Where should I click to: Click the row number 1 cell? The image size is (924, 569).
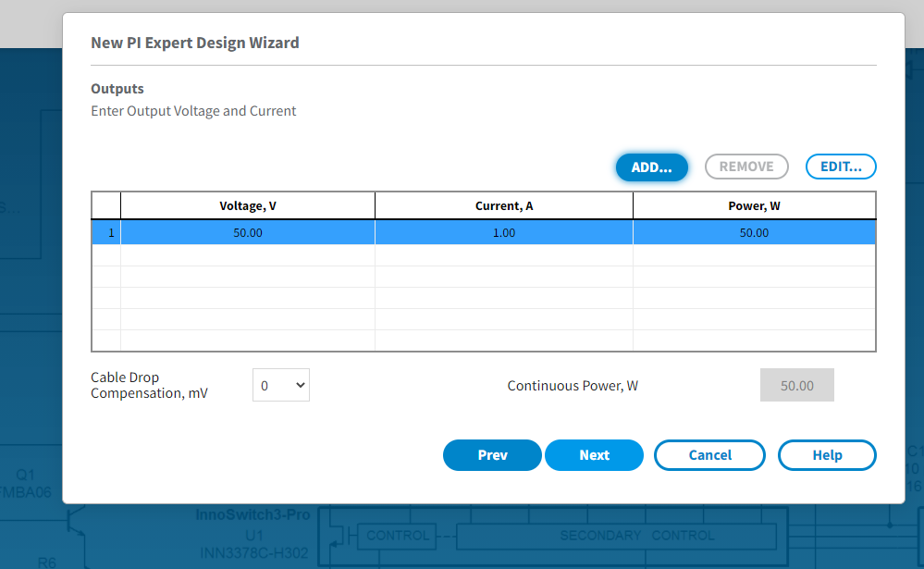pos(106,232)
